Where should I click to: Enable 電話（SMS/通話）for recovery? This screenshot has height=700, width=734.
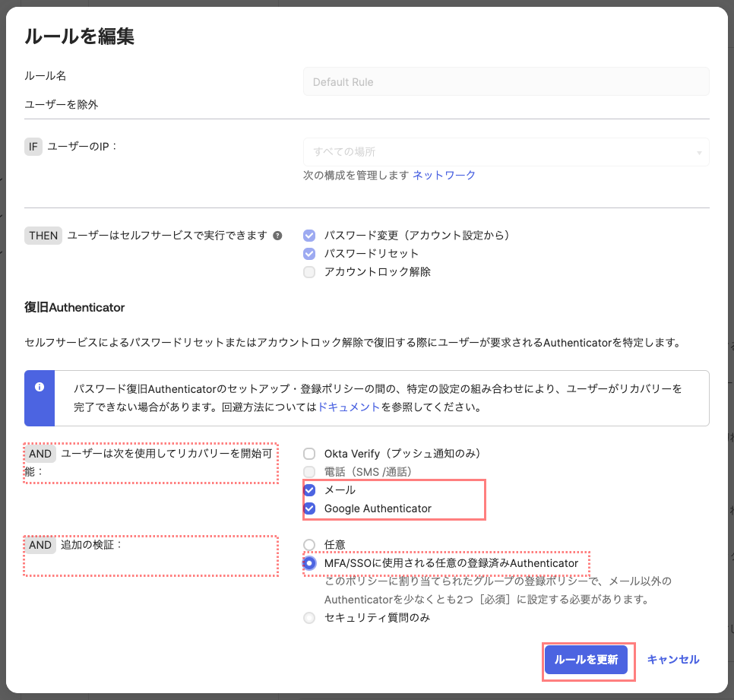(308, 471)
